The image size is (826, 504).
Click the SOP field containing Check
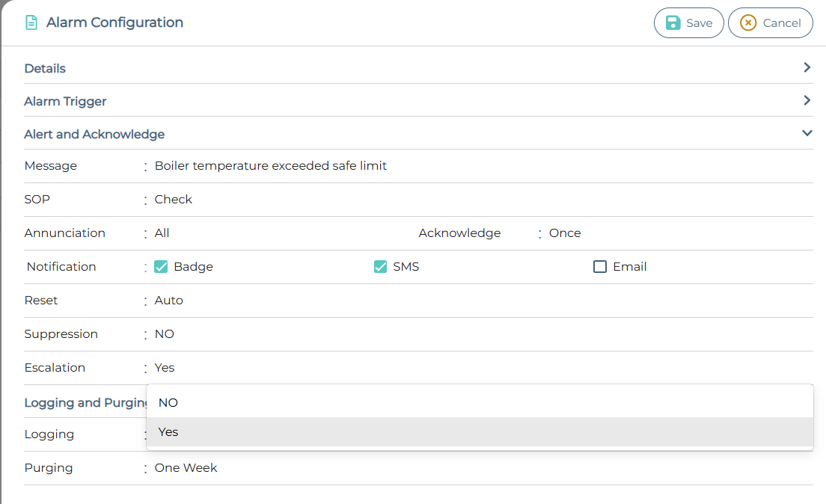[x=479, y=200]
